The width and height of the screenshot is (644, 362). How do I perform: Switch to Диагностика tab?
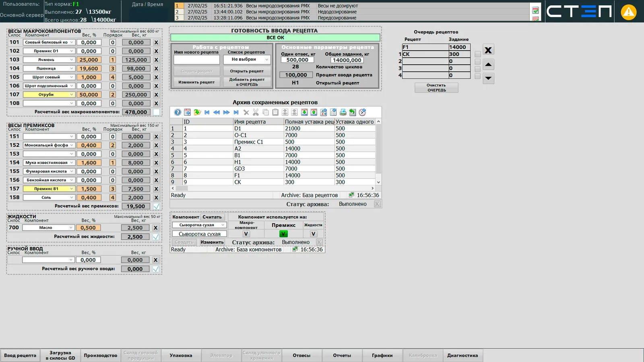(463, 355)
